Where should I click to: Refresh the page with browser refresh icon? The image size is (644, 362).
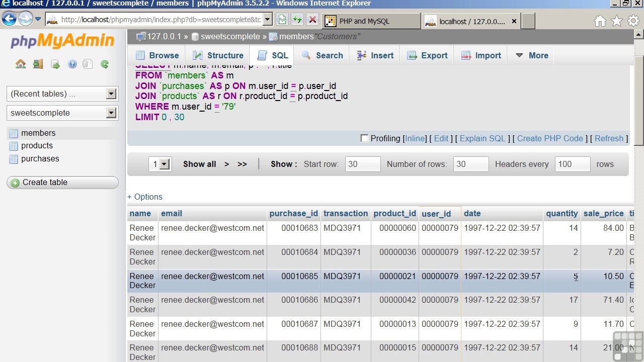tap(297, 20)
